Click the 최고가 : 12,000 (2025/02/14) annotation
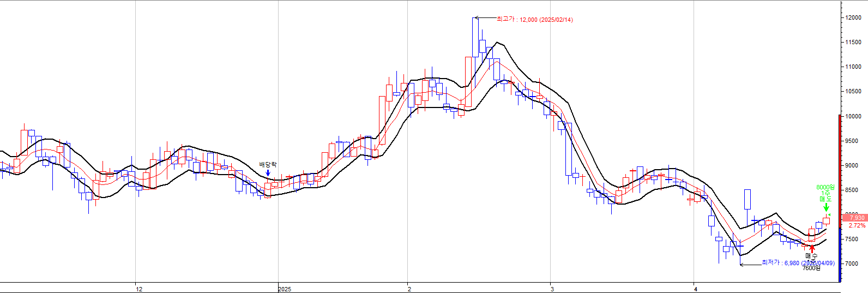 534,20
